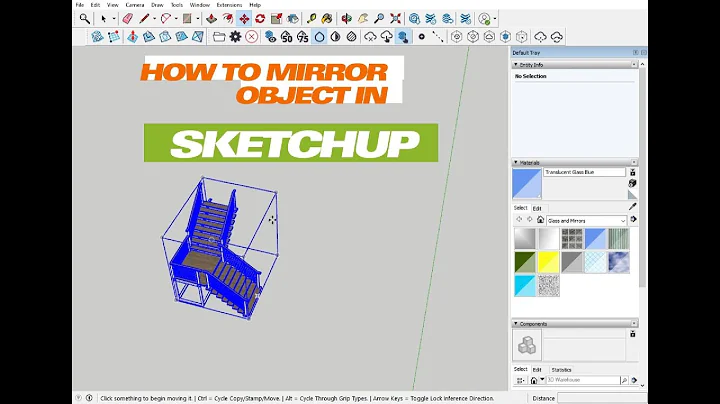Click the Translucent Glass Blue name field

pos(585,172)
